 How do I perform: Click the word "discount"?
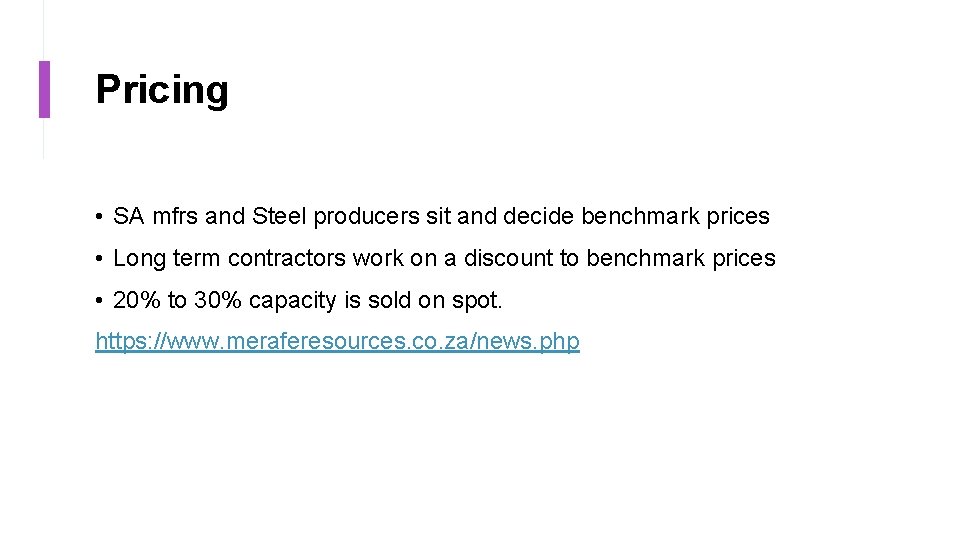[x=508, y=258]
